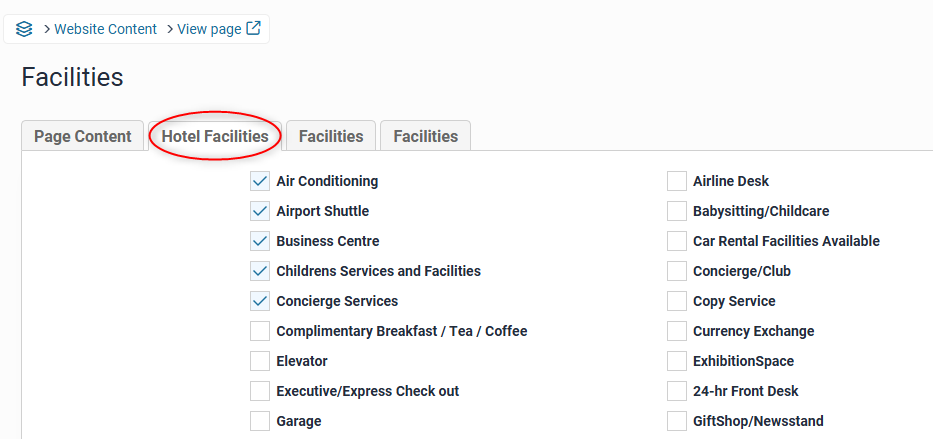Click the layers stack icon in breadcrumb
The width and height of the screenshot is (933, 439).
point(24,29)
